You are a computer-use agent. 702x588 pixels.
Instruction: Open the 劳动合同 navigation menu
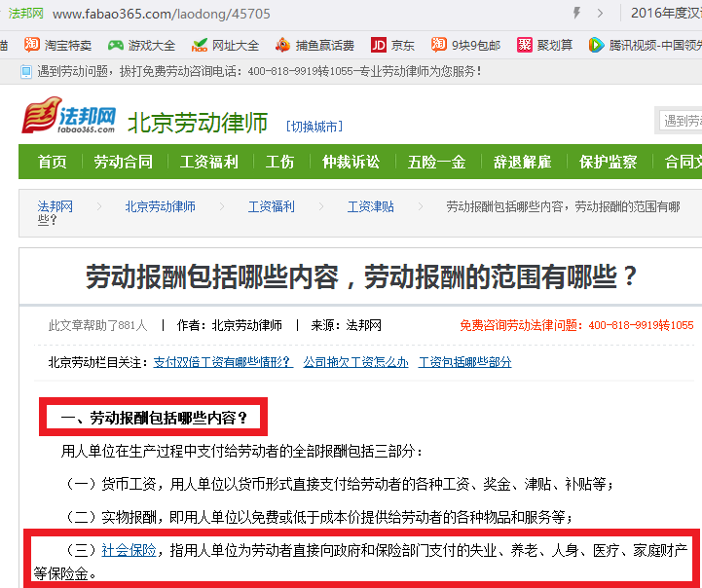pos(123,162)
